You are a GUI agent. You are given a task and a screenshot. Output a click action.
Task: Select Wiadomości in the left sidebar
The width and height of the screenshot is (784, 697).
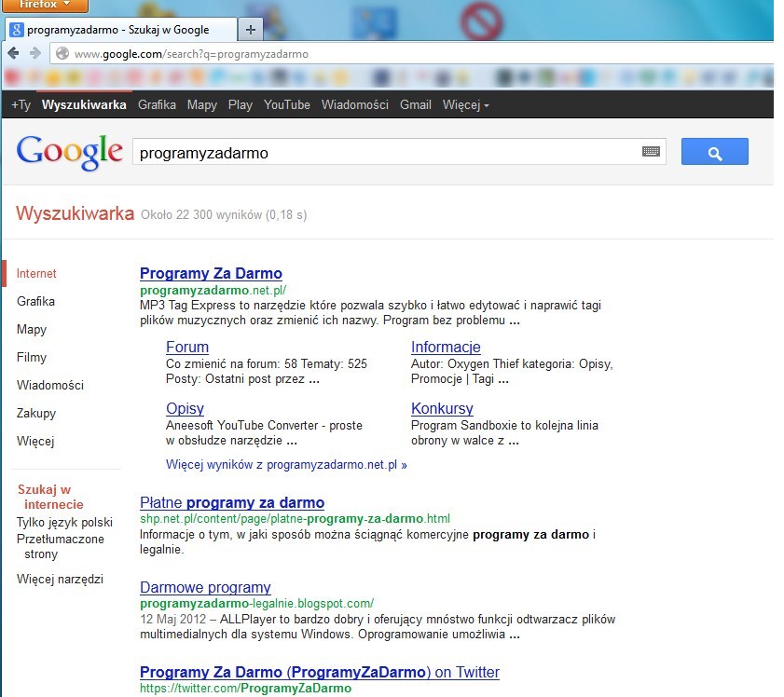coord(50,385)
